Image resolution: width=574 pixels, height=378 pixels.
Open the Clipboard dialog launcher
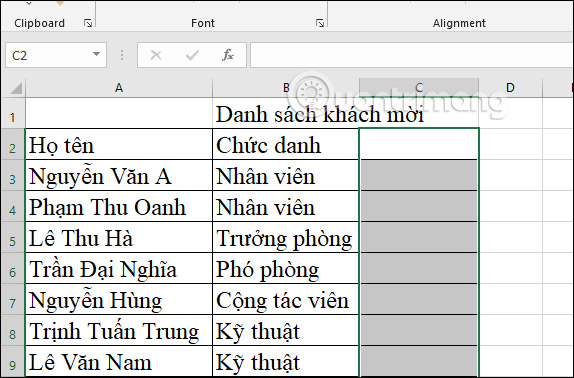[88, 23]
